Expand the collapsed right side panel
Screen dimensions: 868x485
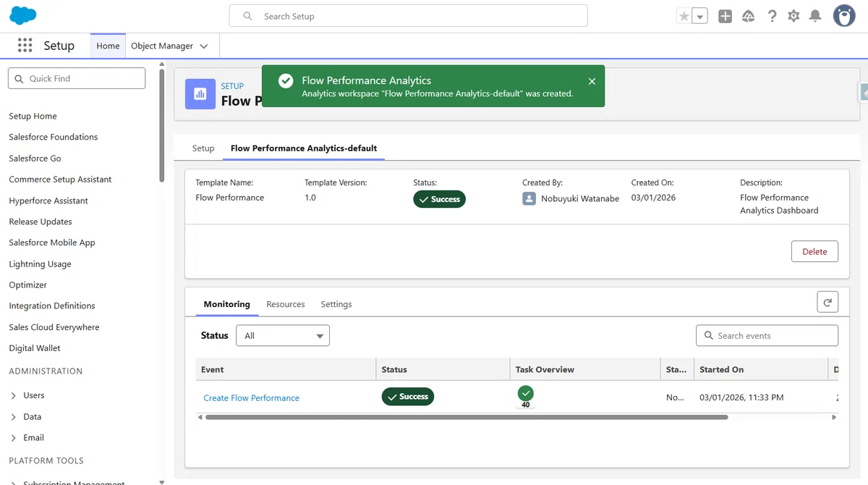tap(864, 93)
